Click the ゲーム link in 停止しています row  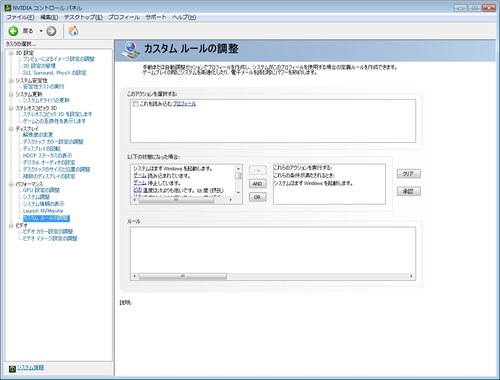pos(140,183)
